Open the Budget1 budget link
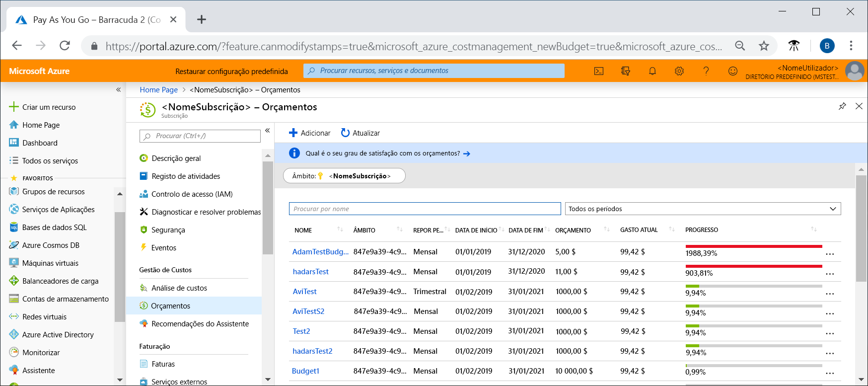 coord(305,371)
